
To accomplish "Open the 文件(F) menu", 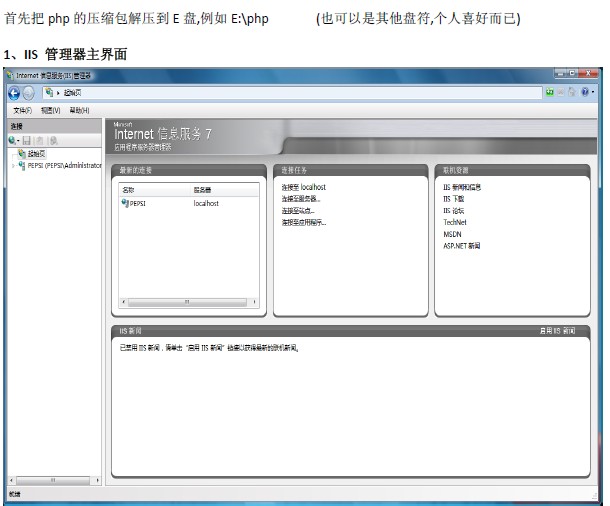I will (23, 110).
